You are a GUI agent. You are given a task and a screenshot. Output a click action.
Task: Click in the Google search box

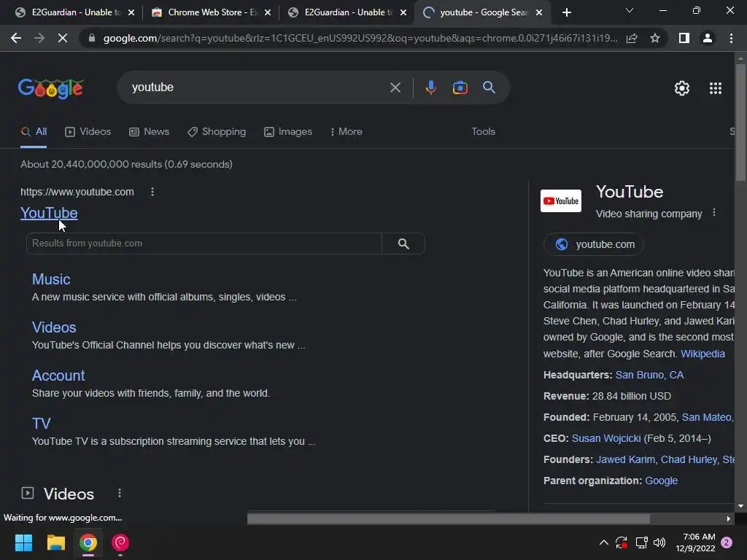258,87
